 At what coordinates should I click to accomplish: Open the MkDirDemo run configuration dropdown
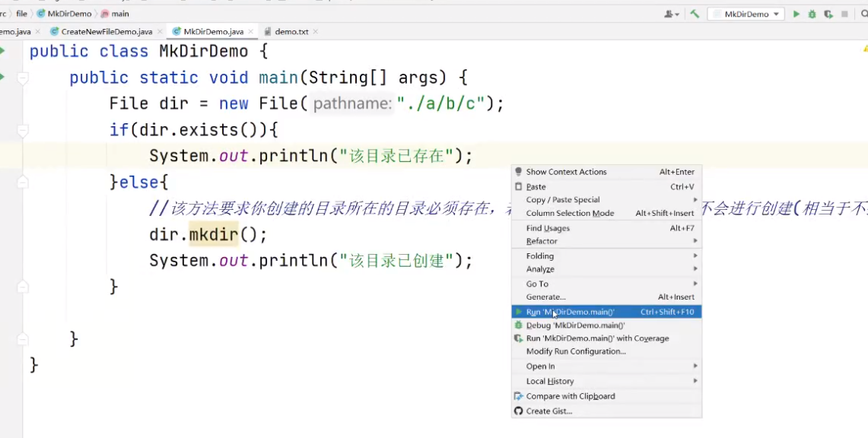[x=774, y=13]
